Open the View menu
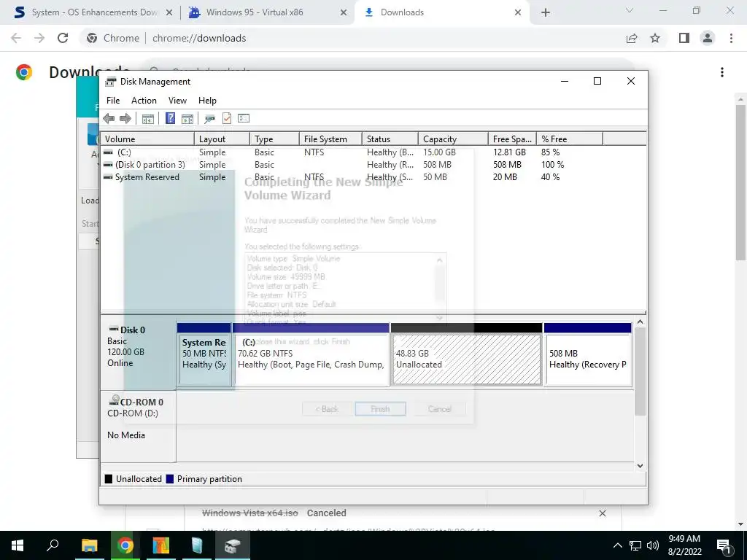This screenshot has height=560, width=747. coord(177,101)
